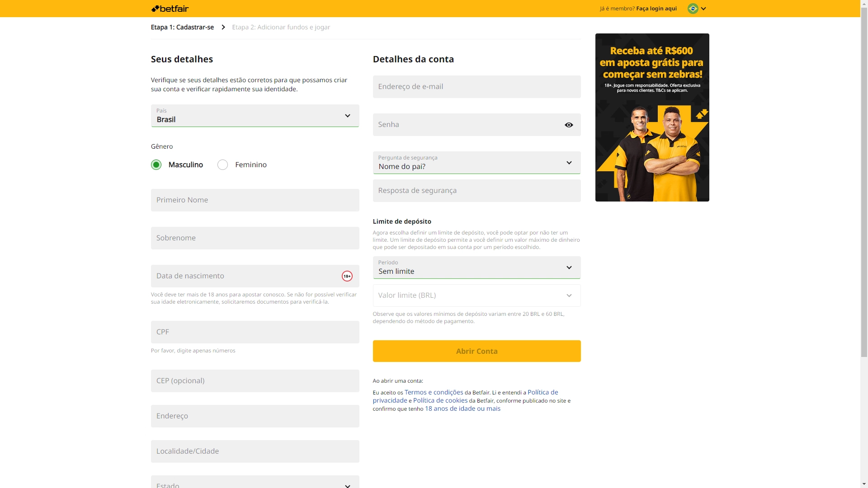Focus the Endereço address field
Viewport: 868px width, 488px height.
tap(255, 416)
